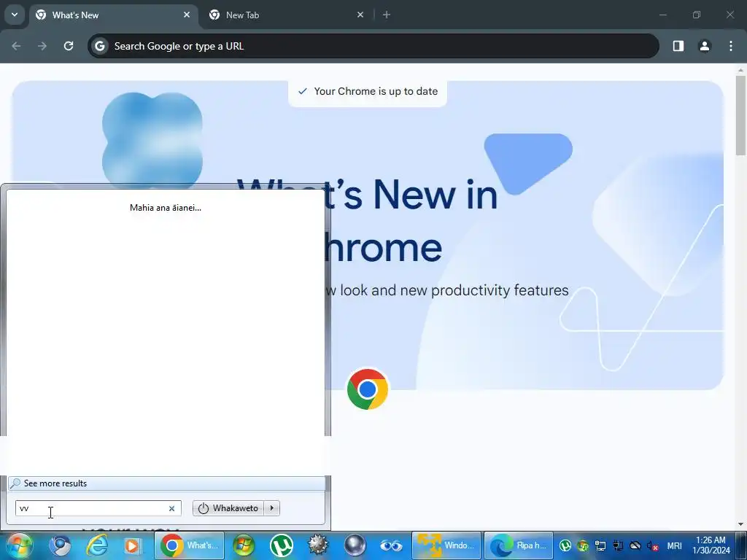Open the Edge Ripa h... taskbar button
The height and width of the screenshot is (560, 747).
click(519, 545)
